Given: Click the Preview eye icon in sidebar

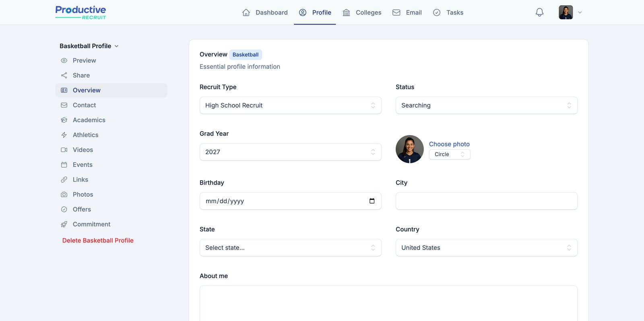Looking at the screenshot, I should coord(64,61).
